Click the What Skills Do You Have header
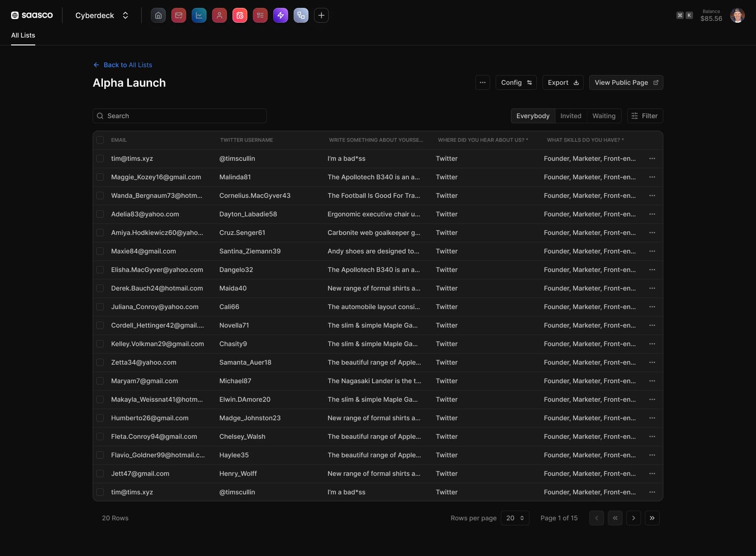The height and width of the screenshot is (556, 756). [x=585, y=140]
